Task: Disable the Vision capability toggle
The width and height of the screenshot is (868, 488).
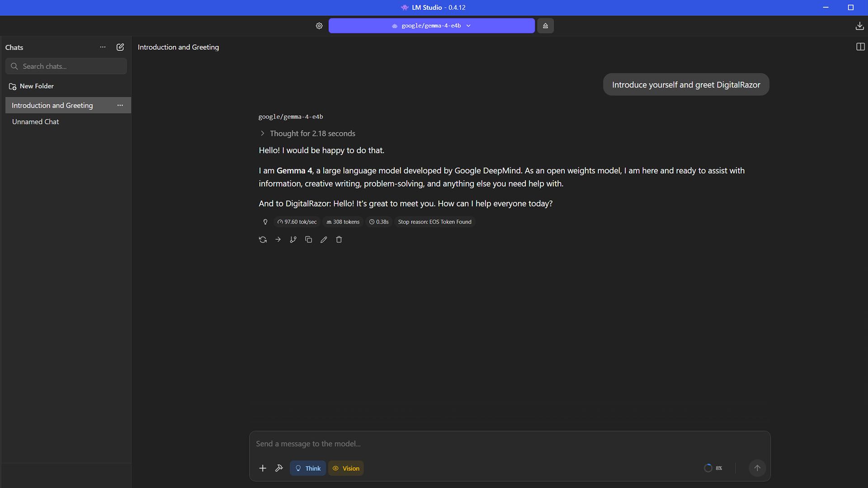Action: 346,468
